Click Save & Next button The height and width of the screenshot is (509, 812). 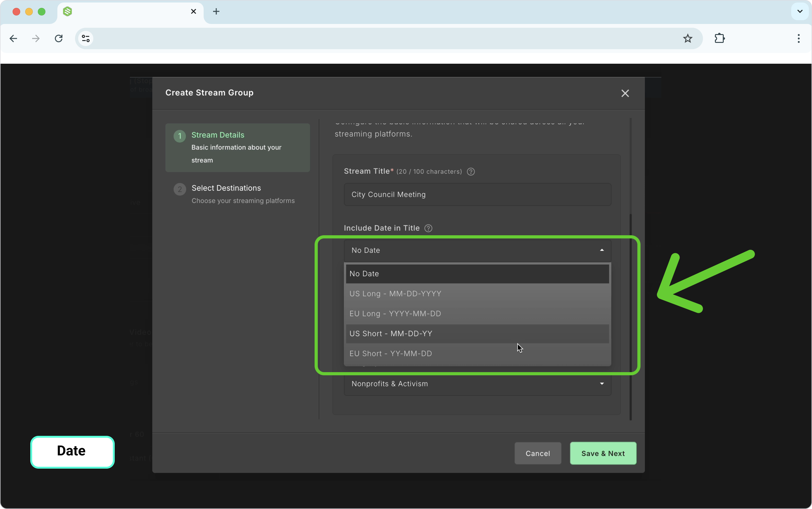tap(603, 453)
